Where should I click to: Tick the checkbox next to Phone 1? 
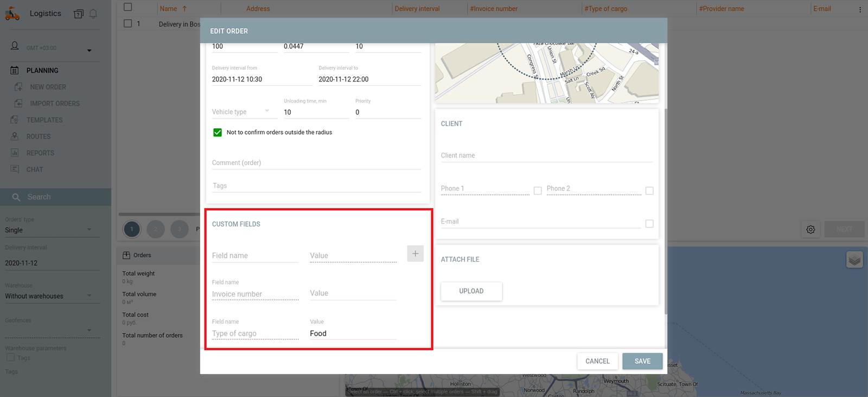538,191
